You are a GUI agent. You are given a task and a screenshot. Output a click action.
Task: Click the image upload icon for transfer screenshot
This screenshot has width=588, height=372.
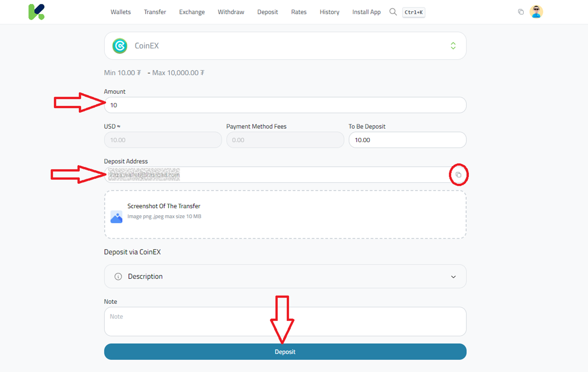pyautogui.click(x=117, y=217)
